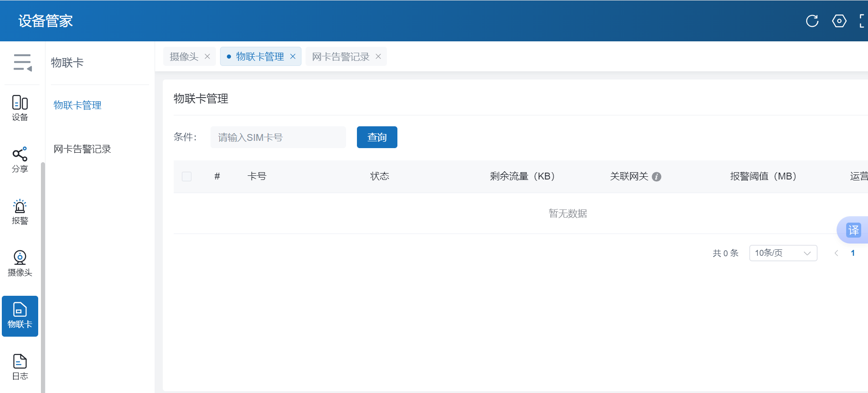
Task: Toggle the select-all checkbox in table header
Action: [x=186, y=176]
